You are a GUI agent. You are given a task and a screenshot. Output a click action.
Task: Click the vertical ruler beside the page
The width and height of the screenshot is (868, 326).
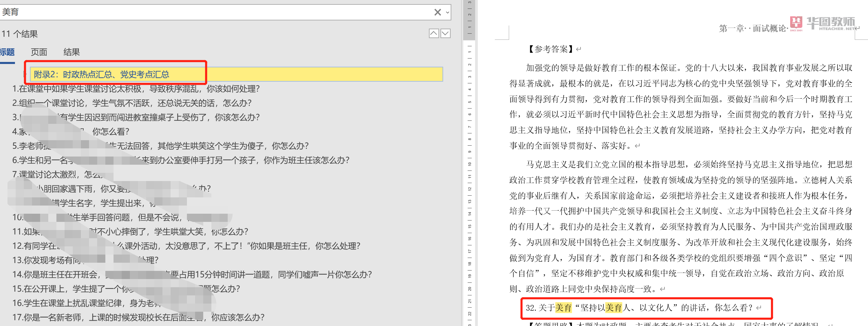(469, 170)
